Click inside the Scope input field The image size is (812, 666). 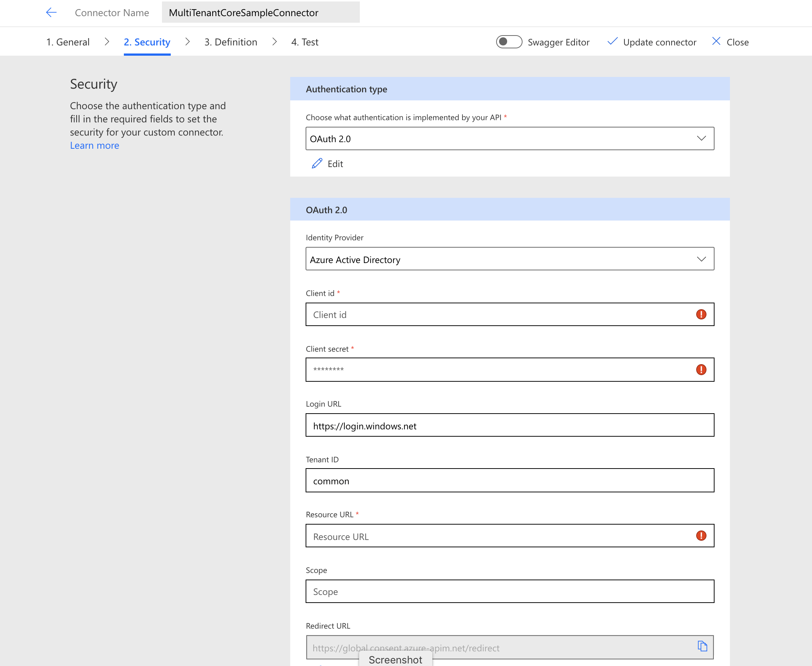point(510,591)
